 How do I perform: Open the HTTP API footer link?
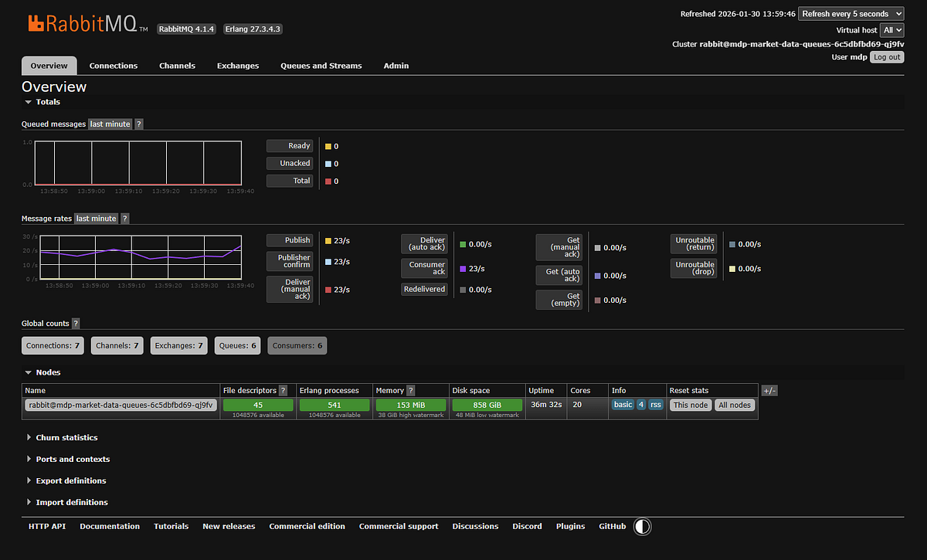pos(47,527)
